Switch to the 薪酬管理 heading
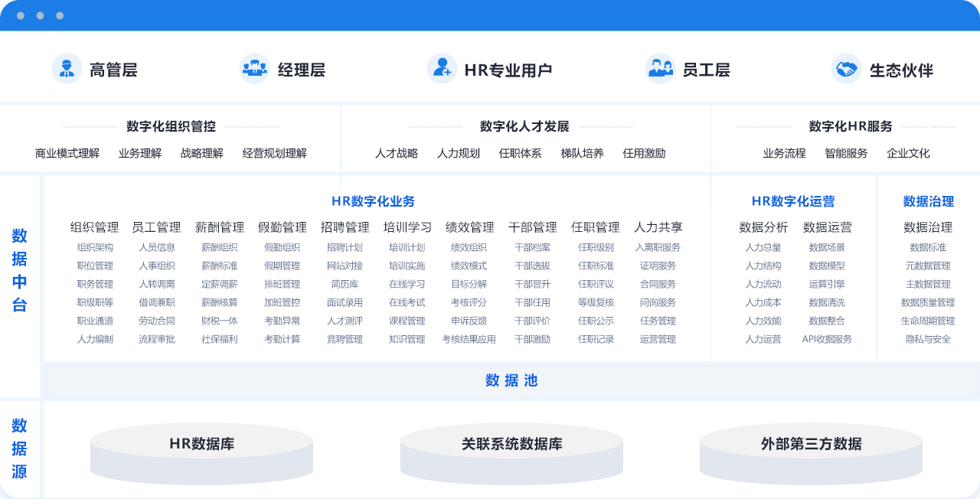The width and height of the screenshot is (980, 499). pyautogui.click(x=220, y=227)
